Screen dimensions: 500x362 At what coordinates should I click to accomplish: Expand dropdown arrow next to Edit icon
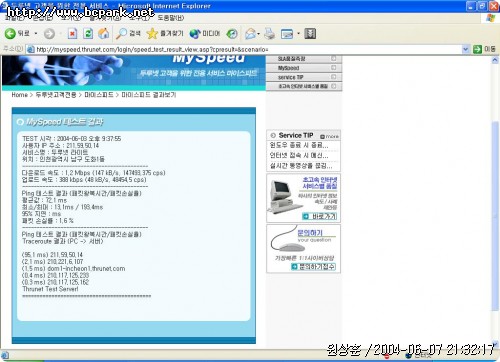[298, 33]
